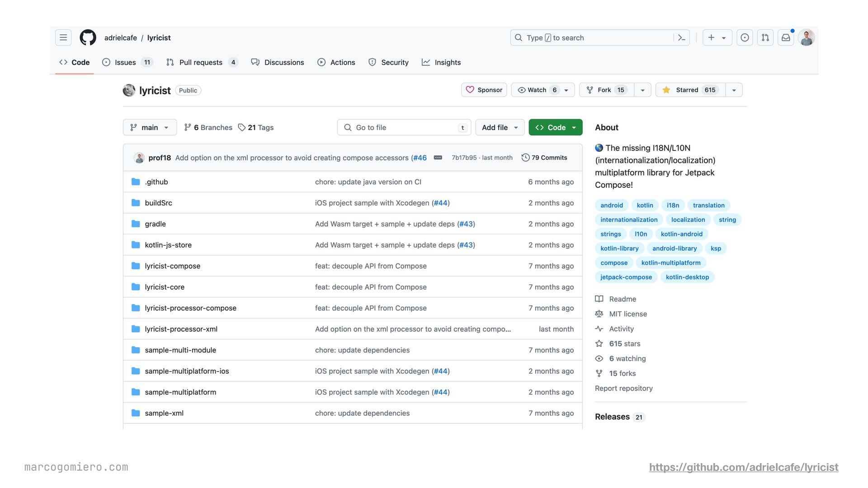The height and width of the screenshot is (488, 868).
Task: Open the 79 Commits history link
Action: pos(544,158)
